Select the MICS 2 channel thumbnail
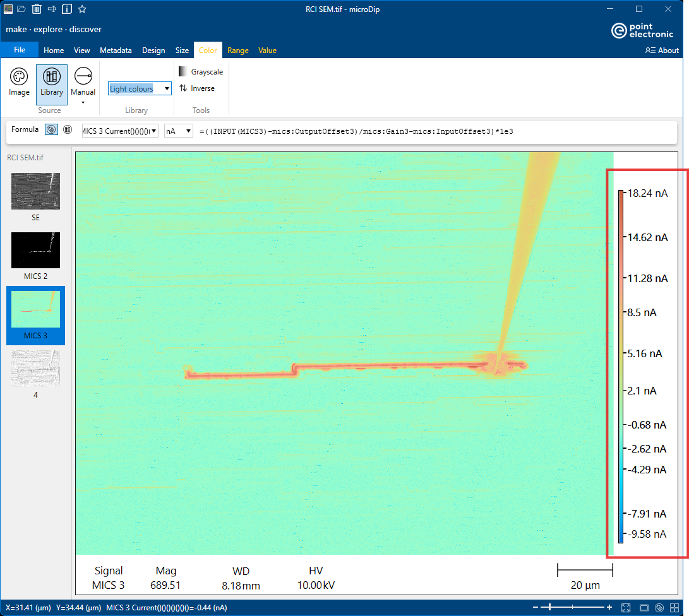 35,251
